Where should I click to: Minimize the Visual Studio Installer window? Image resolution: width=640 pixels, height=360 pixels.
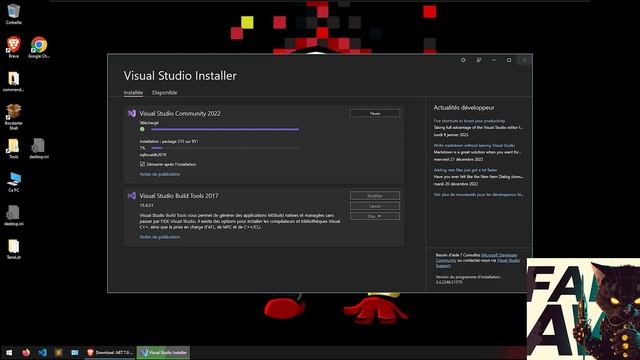coord(493,60)
